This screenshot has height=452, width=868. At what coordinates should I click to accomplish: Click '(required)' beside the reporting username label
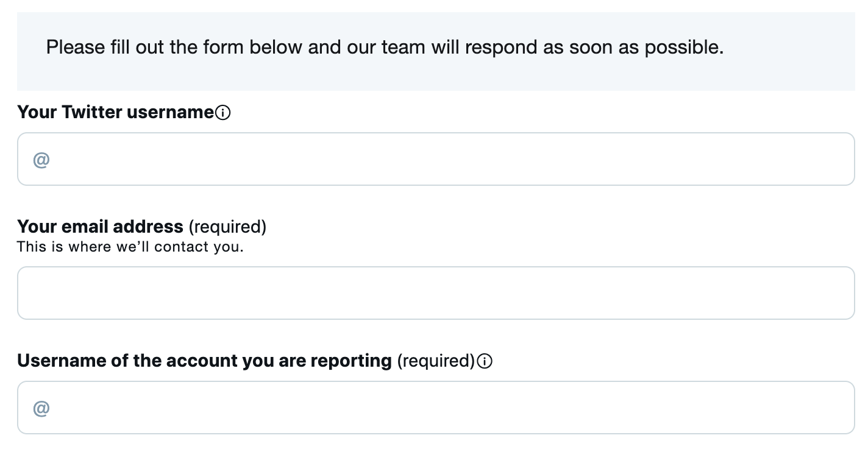(x=436, y=361)
